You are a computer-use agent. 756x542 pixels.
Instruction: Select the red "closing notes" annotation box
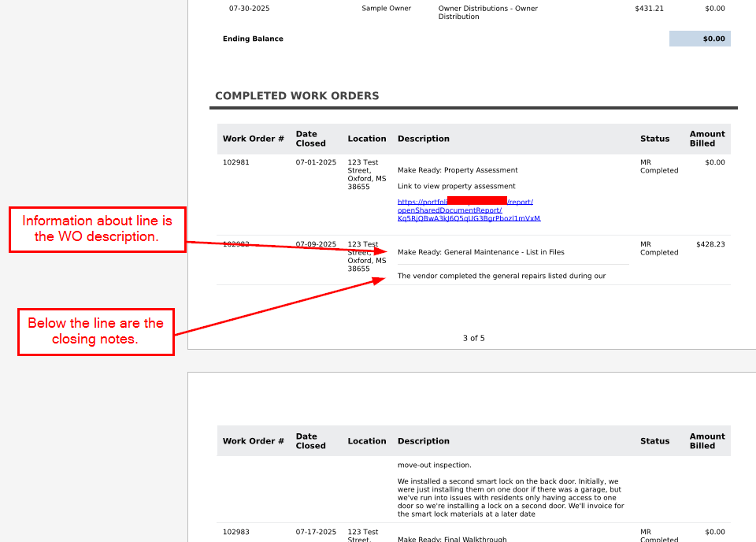pos(95,331)
